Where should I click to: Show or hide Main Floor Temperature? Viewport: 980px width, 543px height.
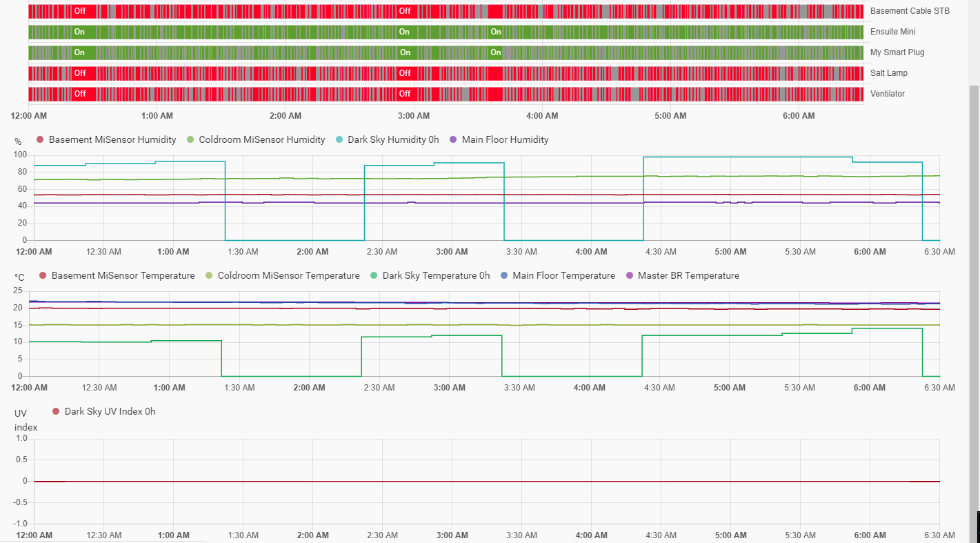tap(563, 276)
